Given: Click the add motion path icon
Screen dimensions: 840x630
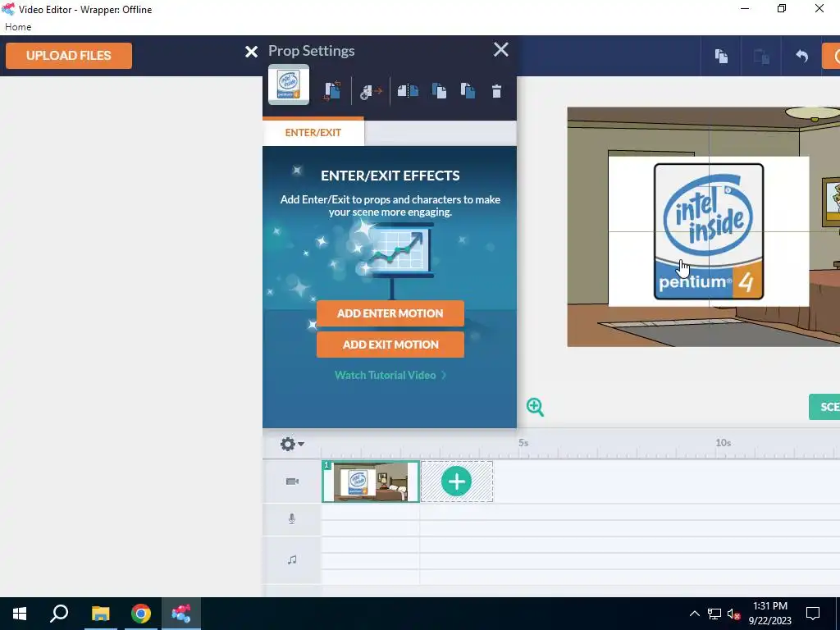Looking at the screenshot, I should click(371, 92).
